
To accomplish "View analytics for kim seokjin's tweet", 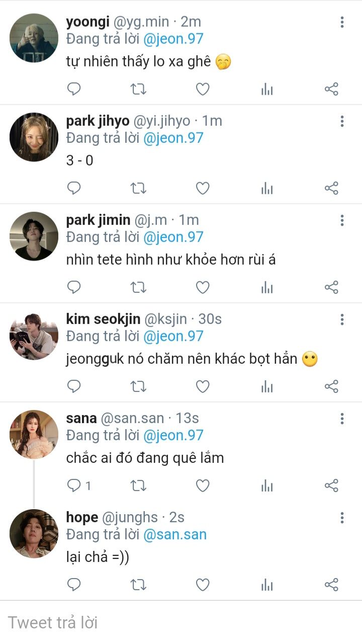I will pos(267,387).
